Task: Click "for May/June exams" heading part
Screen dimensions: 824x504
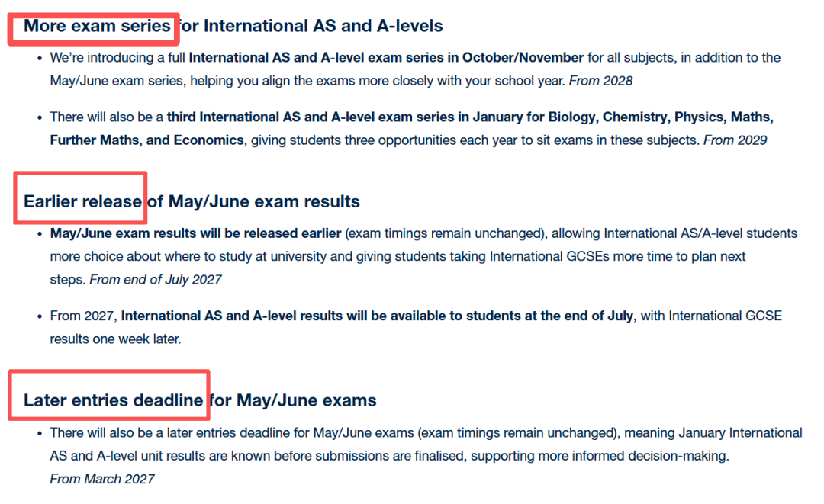Action: [x=294, y=400]
